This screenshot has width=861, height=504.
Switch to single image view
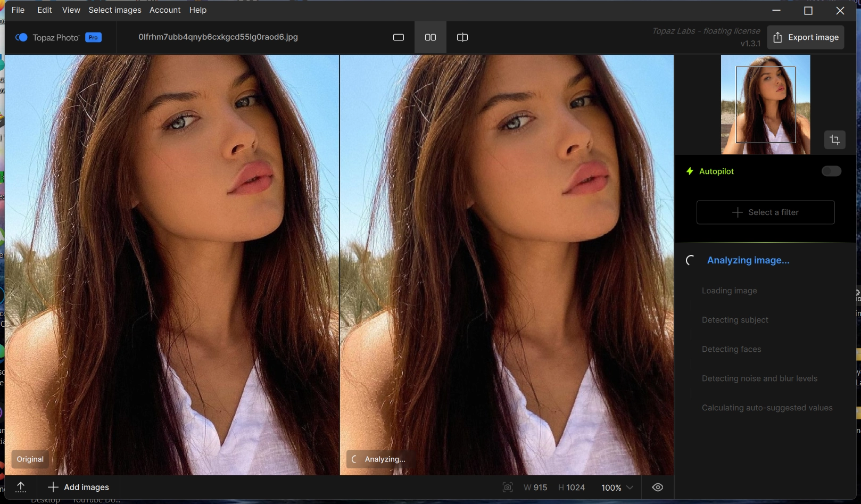399,37
